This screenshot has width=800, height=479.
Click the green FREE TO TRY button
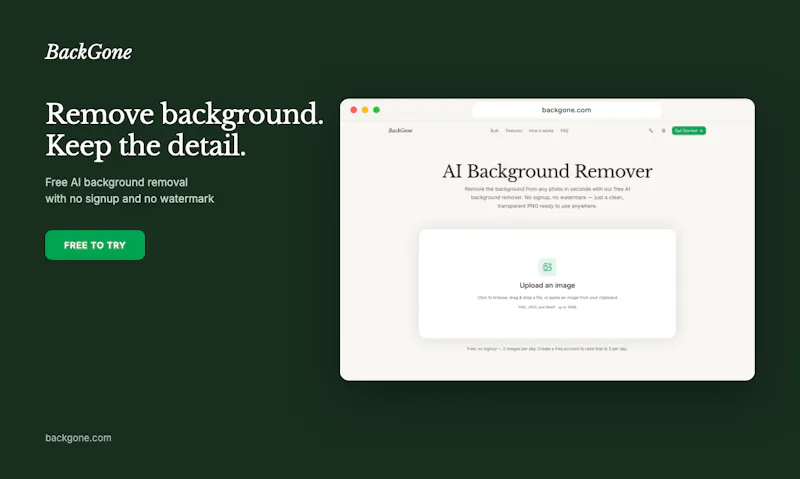[x=95, y=245]
